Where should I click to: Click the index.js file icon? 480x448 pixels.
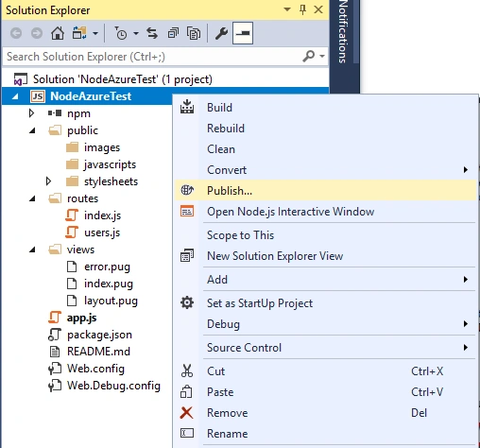click(x=72, y=215)
